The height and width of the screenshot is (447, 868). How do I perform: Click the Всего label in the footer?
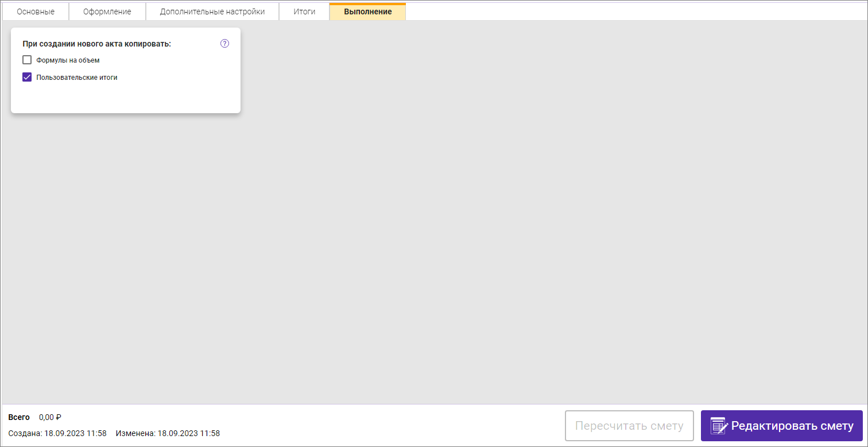coord(19,417)
